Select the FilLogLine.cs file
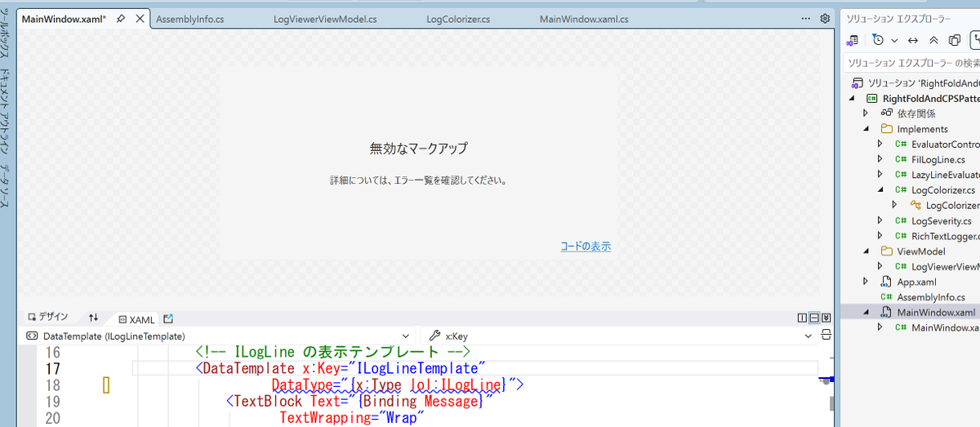 pyautogui.click(x=938, y=159)
